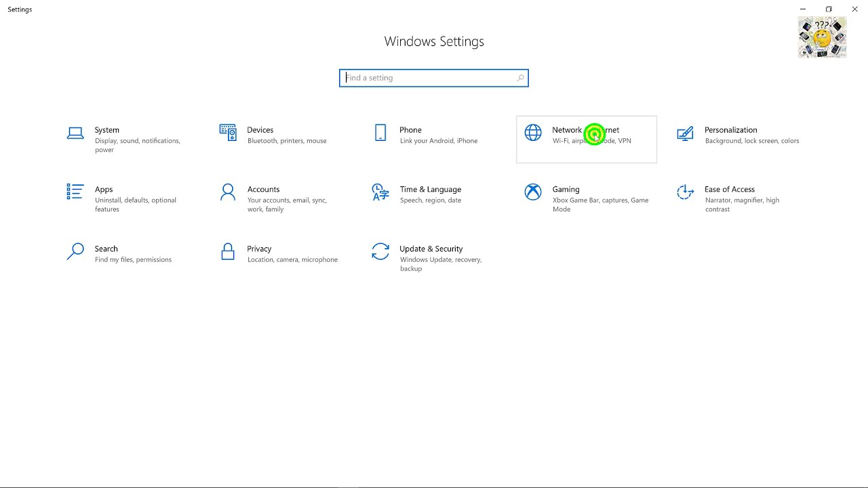This screenshot has height=488, width=868.
Task: Open the Update & Security arrows icon
Action: click(x=380, y=251)
